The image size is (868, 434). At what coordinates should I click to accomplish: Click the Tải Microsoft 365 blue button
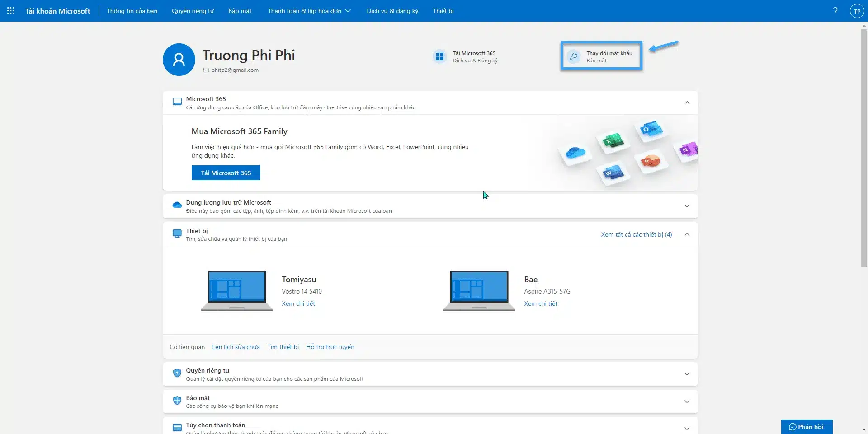click(226, 173)
